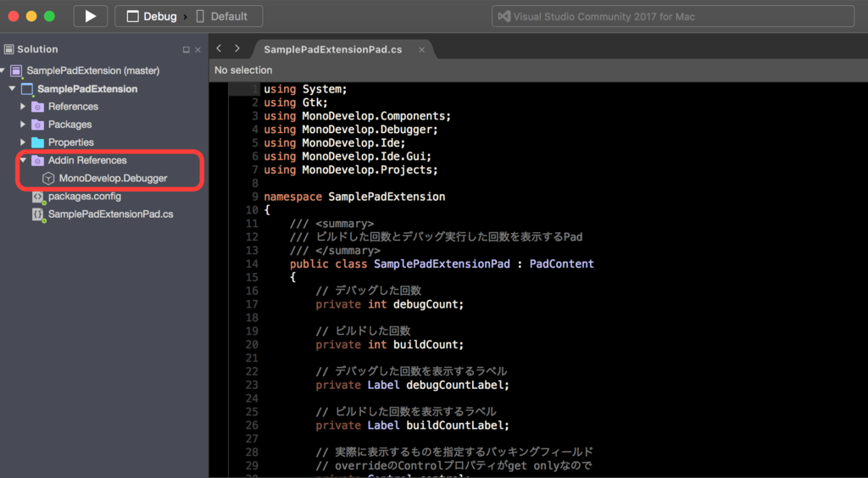The image size is (868, 478).
Task: Collapse the SamplePadExtension project node
Action: click(12, 88)
